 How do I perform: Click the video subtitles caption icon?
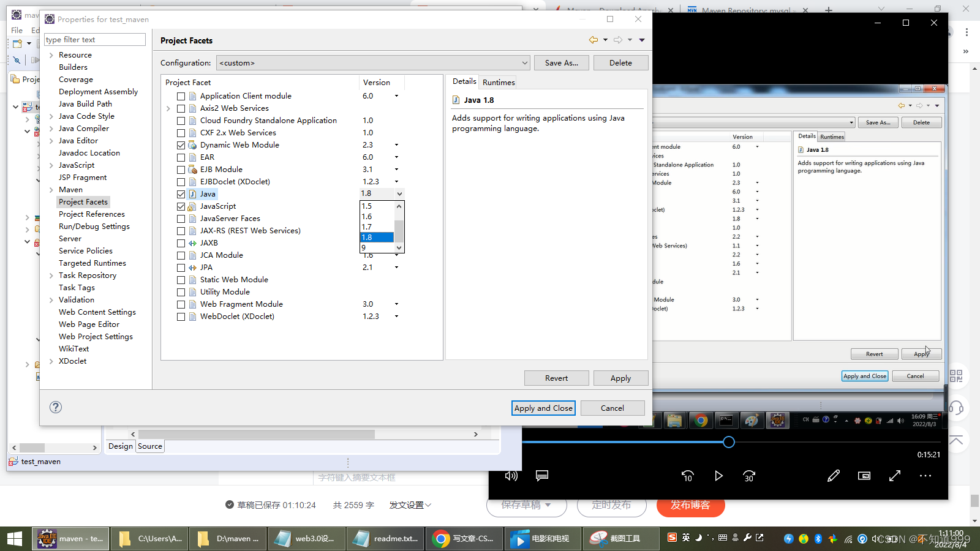click(542, 476)
